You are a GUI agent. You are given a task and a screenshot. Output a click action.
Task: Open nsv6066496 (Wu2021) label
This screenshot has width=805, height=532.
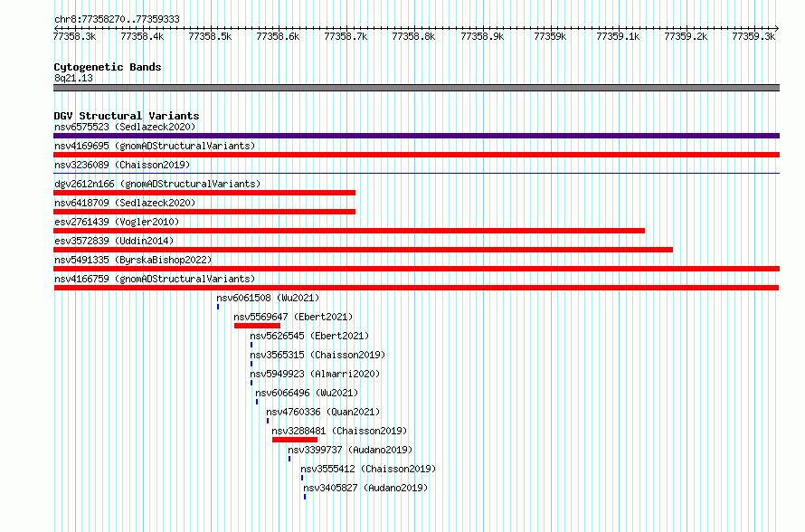pyautogui.click(x=307, y=393)
